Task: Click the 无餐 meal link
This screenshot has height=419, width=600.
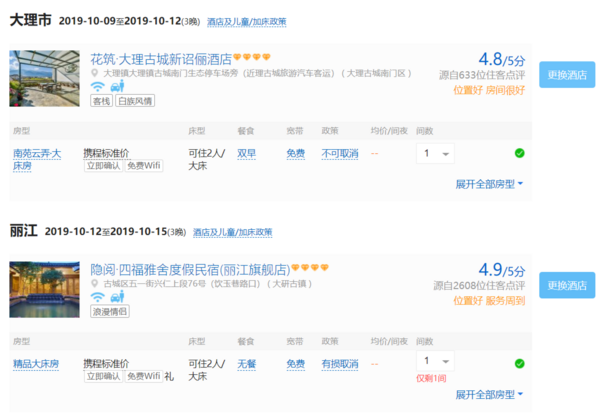Action: tap(246, 364)
